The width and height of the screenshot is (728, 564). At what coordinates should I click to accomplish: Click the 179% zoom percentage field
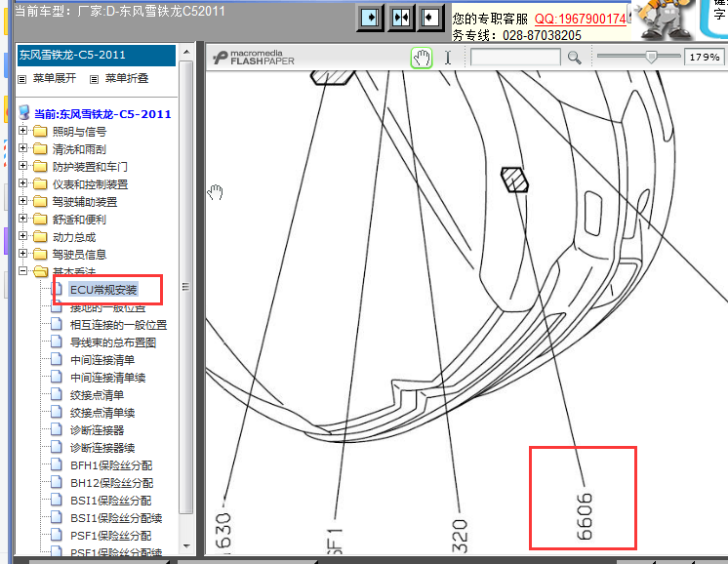click(705, 58)
